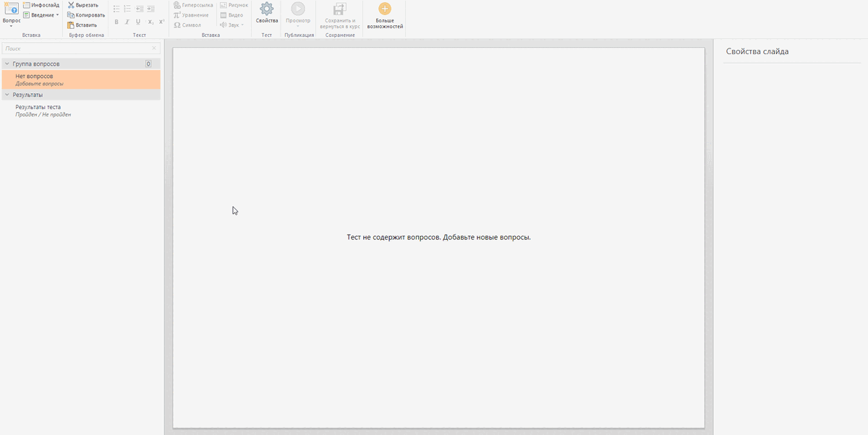Click the Публикация group label
Viewport: 868px width, 435px height.
299,35
